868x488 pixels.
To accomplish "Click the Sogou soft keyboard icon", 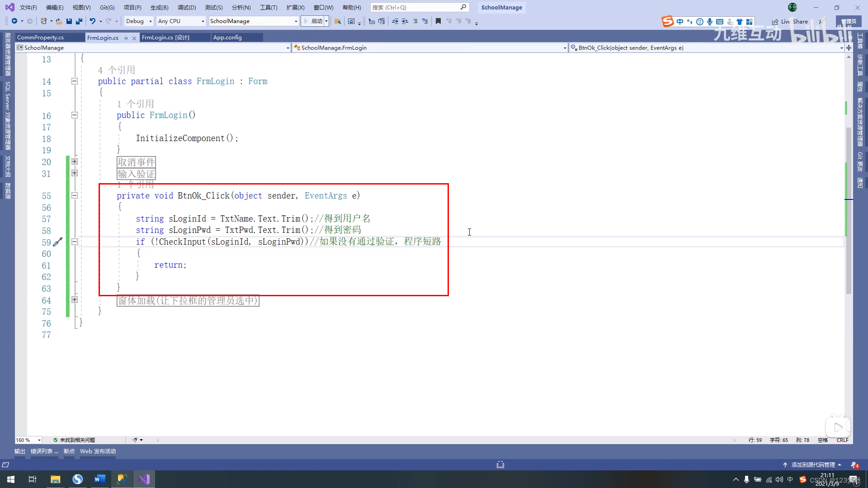I will 720,22.
